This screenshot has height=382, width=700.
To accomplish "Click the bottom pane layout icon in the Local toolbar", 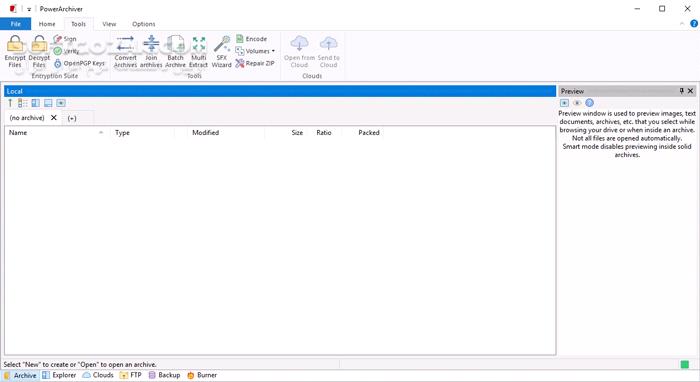I will point(48,103).
